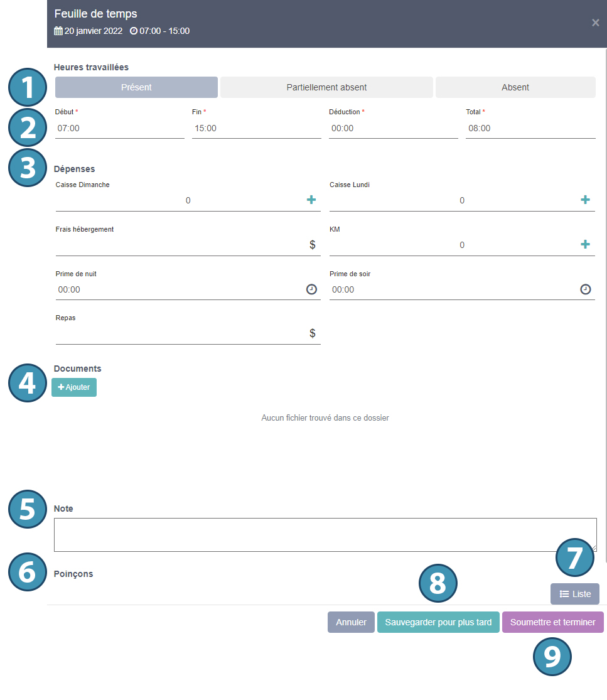Viewport: 607px width, 700px height.
Task: Open the clock picker for Prime de nuit
Action: point(311,289)
